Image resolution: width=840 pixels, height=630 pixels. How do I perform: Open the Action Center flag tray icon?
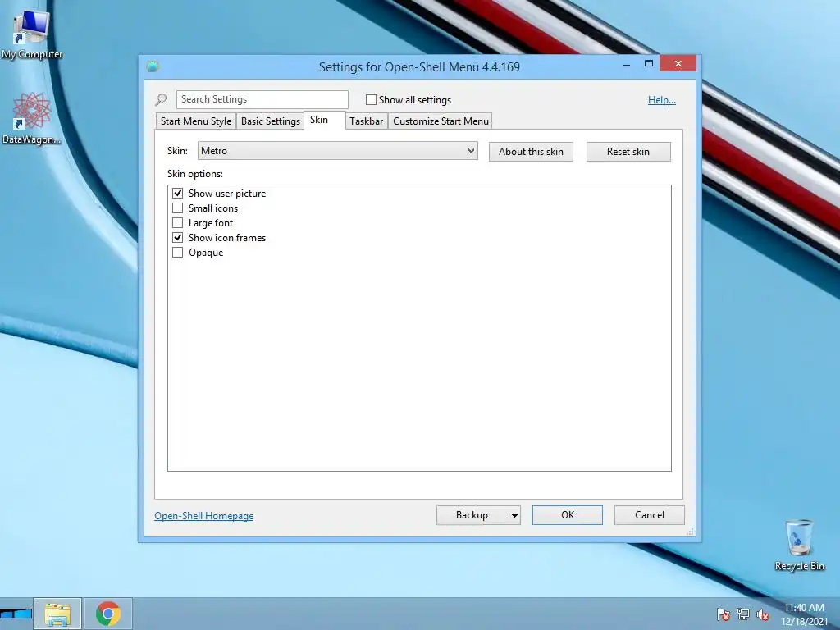pyautogui.click(x=724, y=614)
